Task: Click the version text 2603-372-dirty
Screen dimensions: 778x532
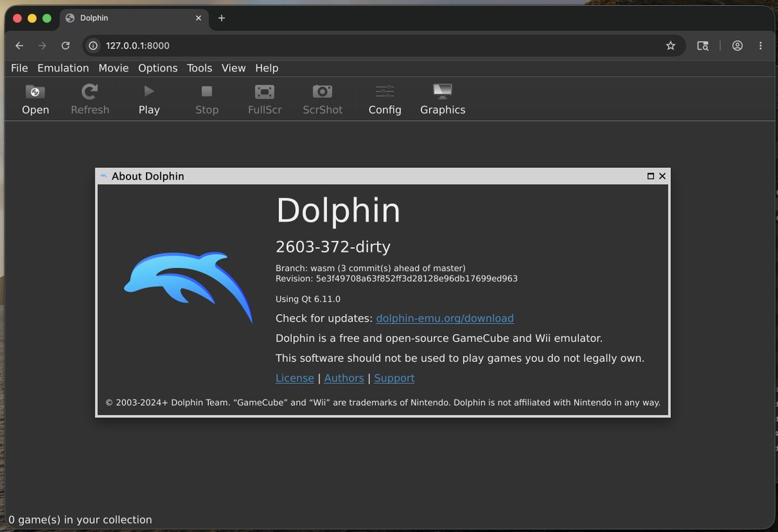Action: coord(333,247)
